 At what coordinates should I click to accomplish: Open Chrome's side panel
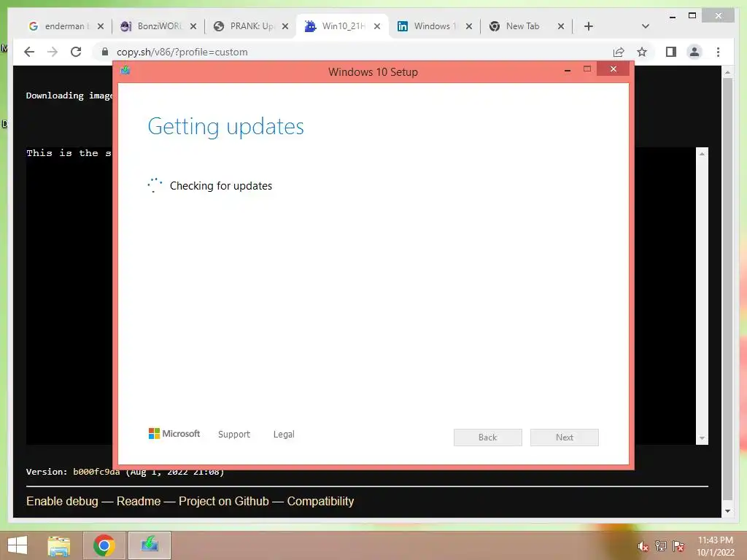pos(671,52)
